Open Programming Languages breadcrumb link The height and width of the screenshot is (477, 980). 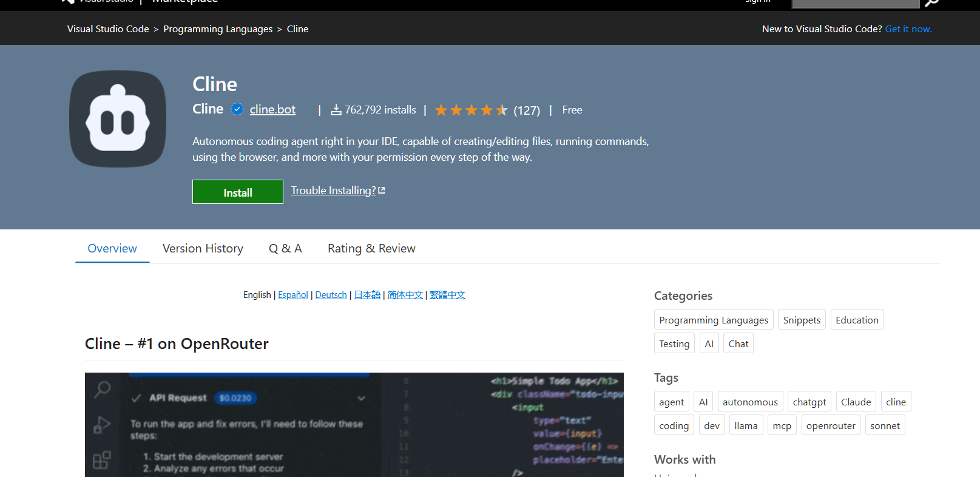(218, 29)
